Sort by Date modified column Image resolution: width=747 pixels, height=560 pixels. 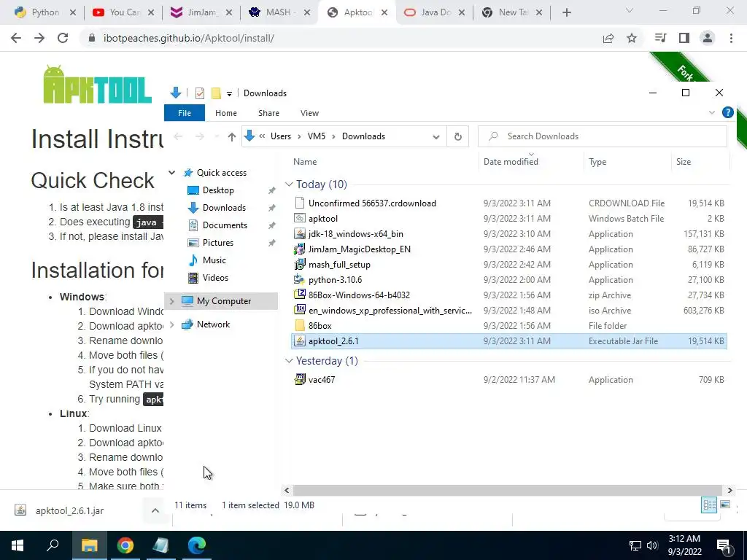click(531, 162)
